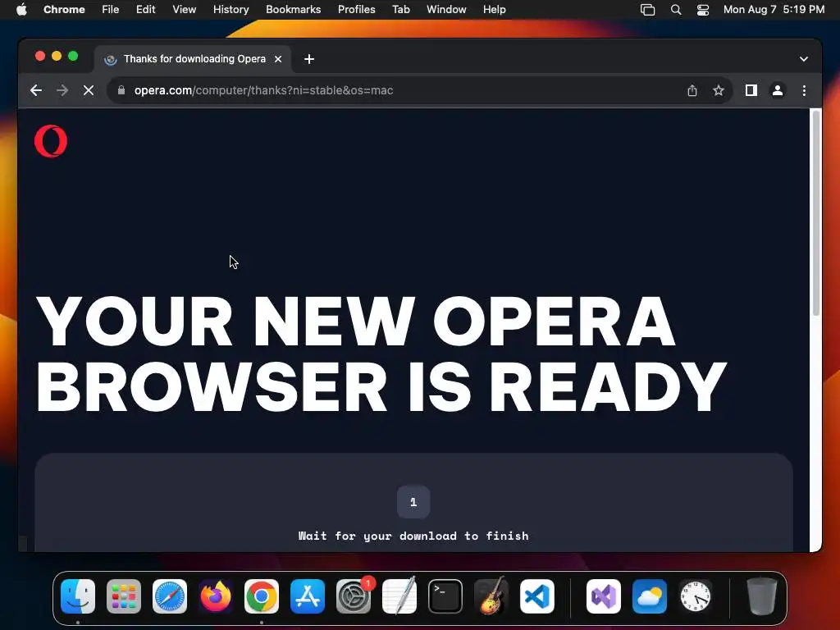This screenshot has width=840, height=630.
Task: Open Spotlight search in menu bar
Action: click(x=676, y=10)
